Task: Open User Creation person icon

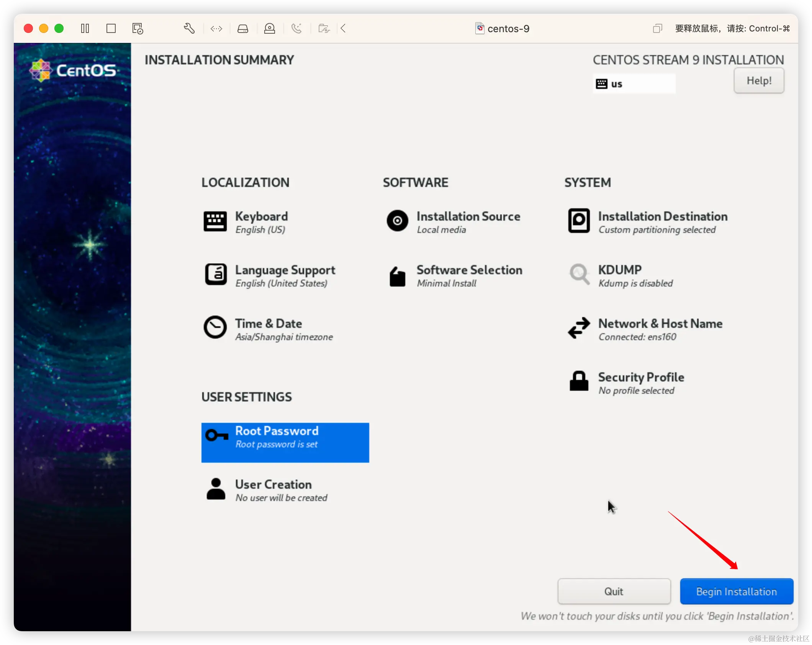Action: tap(216, 489)
